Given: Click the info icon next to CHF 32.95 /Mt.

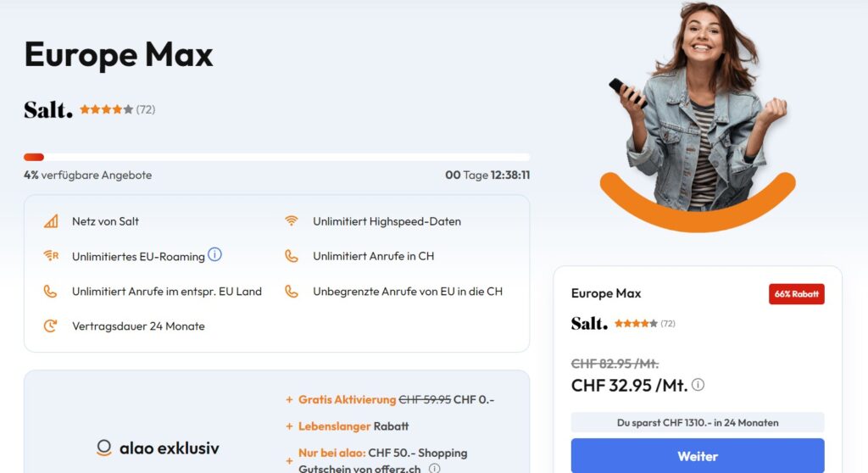Looking at the screenshot, I should 698,384.
